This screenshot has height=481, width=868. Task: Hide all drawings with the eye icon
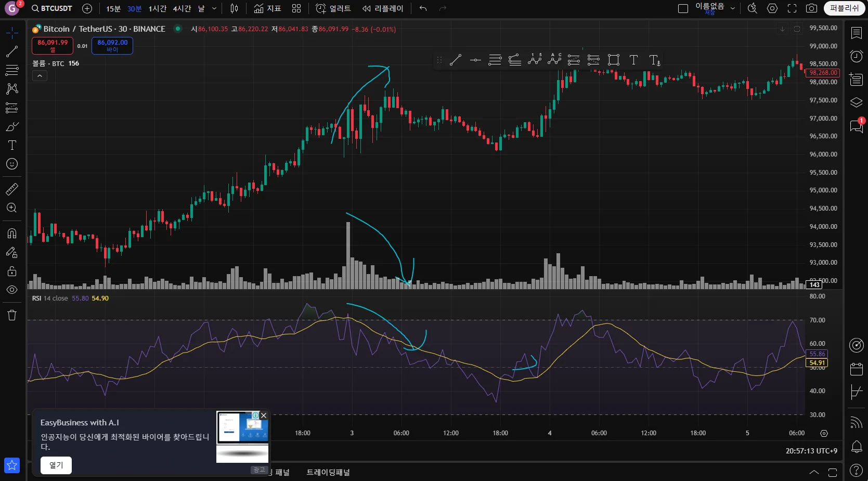[11, 290]
